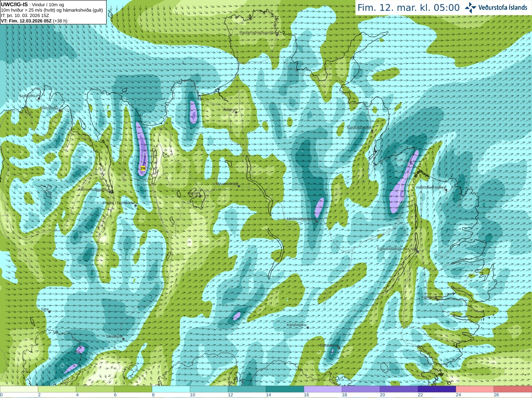Pick the 0–2 m/s pale yellow swatch

coord(19,389)
